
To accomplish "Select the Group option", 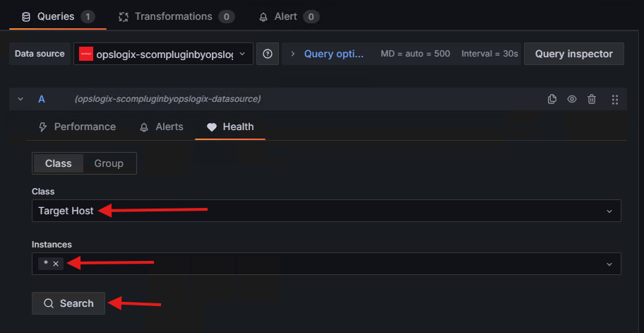I will pos(109,163).
